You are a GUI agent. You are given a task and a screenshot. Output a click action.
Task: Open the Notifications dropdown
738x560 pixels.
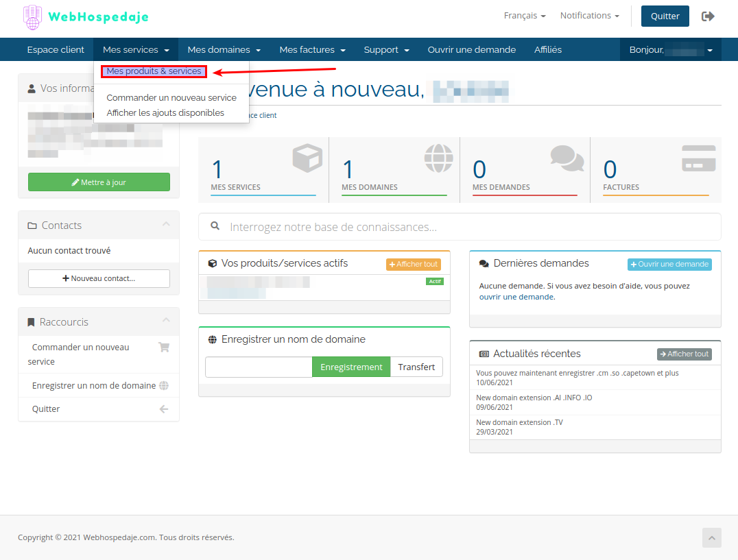[x=589, y=16]
